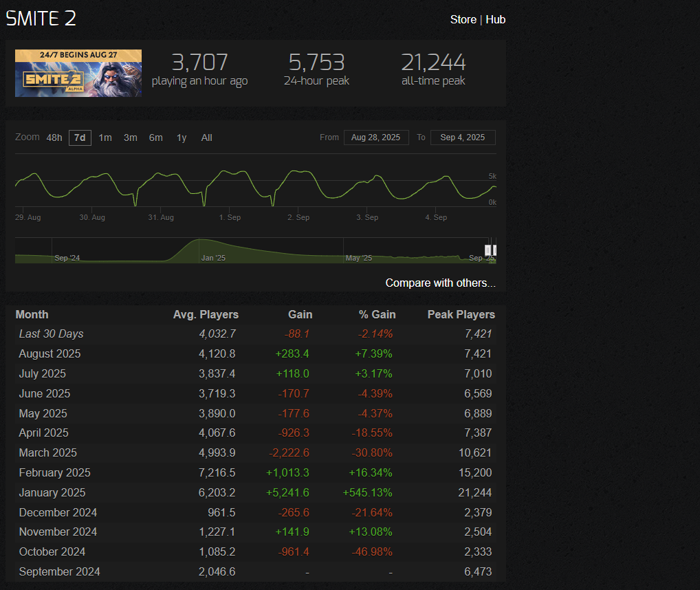
Task: Select the August 2025 row label
Action: pos(50,354)
